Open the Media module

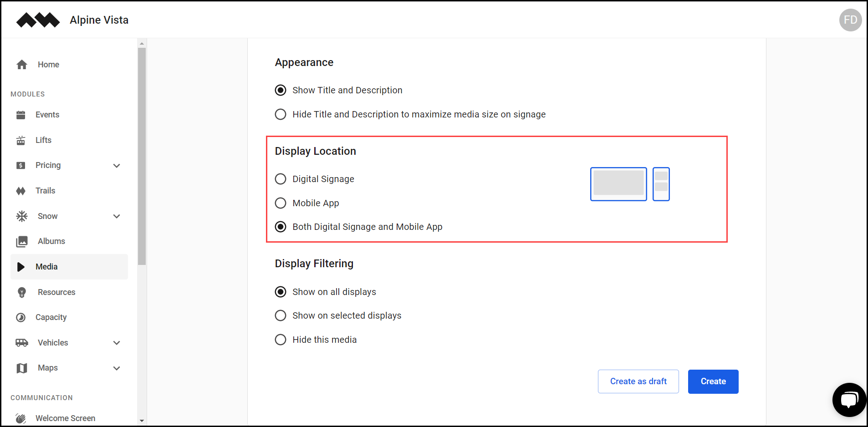coord(69,267)
